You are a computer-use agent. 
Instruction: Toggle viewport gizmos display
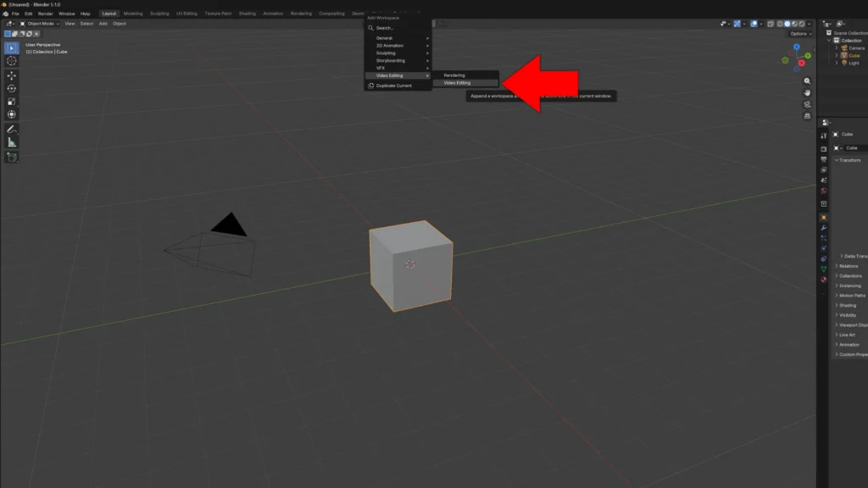[x=737, y=24]
